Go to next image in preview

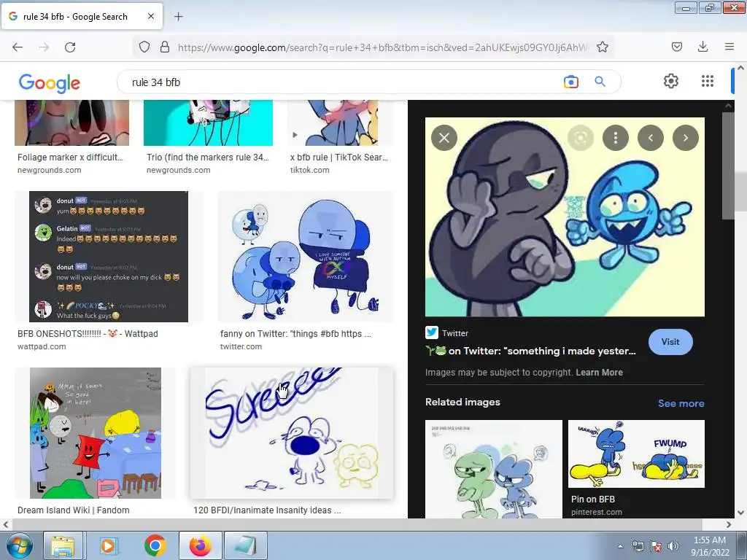click(x=686, y=138)
